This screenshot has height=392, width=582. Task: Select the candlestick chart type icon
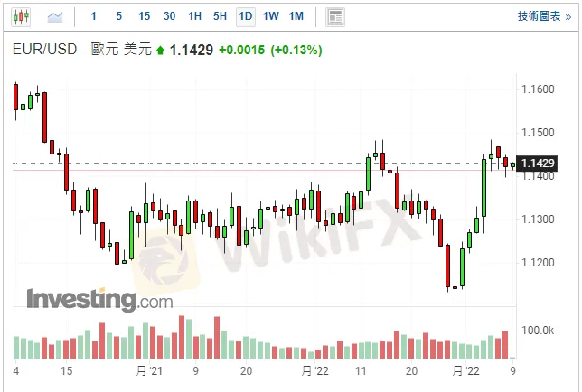pos(22,16)
